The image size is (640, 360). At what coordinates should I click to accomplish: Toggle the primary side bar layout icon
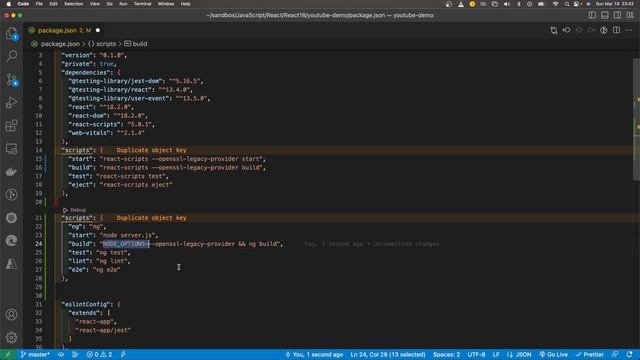click(x=592, y=16)
